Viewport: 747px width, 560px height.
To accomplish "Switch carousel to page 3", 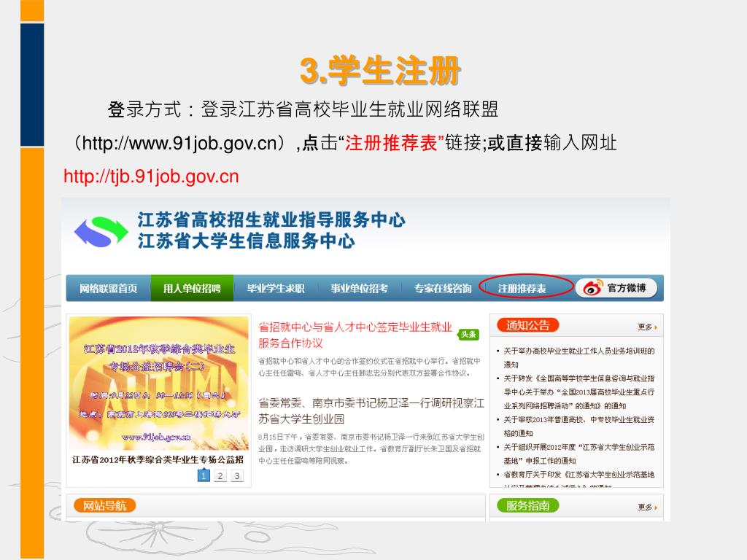I will [237, 475].
